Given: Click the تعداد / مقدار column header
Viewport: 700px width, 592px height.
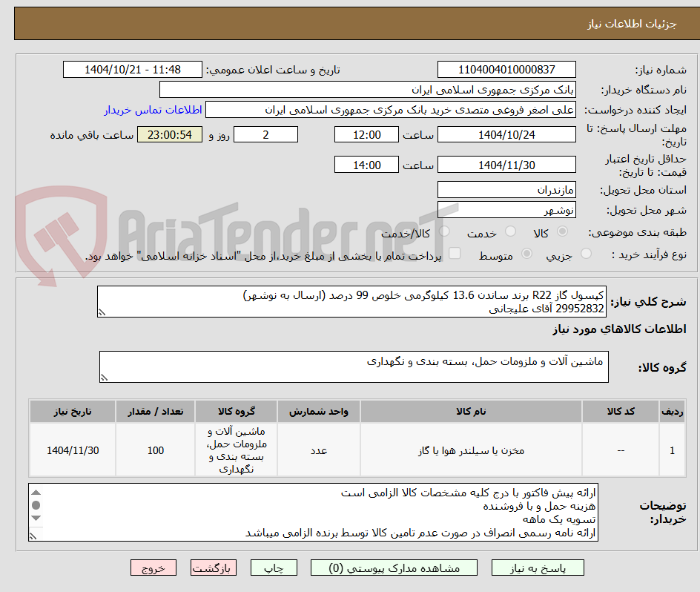Looking at the screenshot, I should point(156,412).
